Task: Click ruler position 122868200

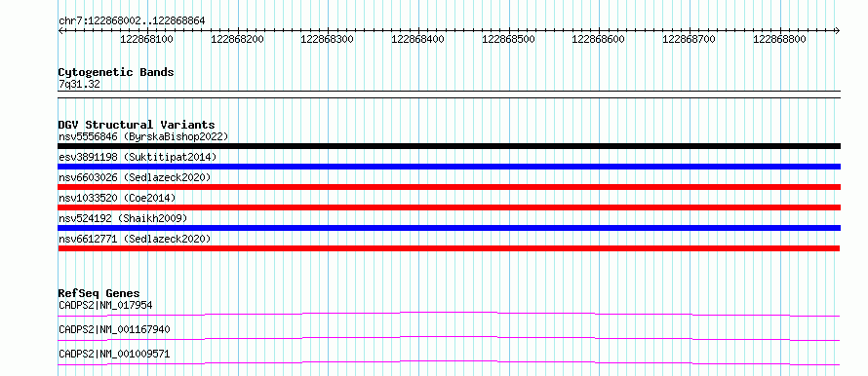Action: [x=238, y=39]
